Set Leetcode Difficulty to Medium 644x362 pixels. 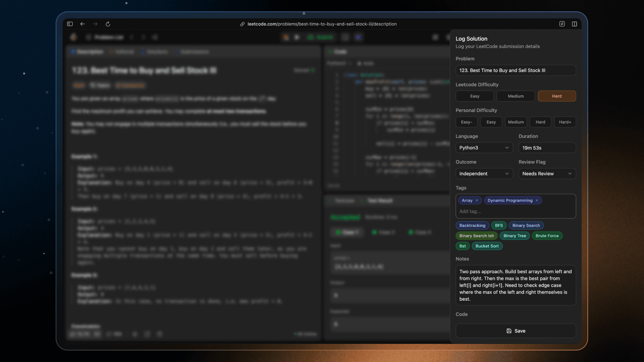tap(516, 96)
